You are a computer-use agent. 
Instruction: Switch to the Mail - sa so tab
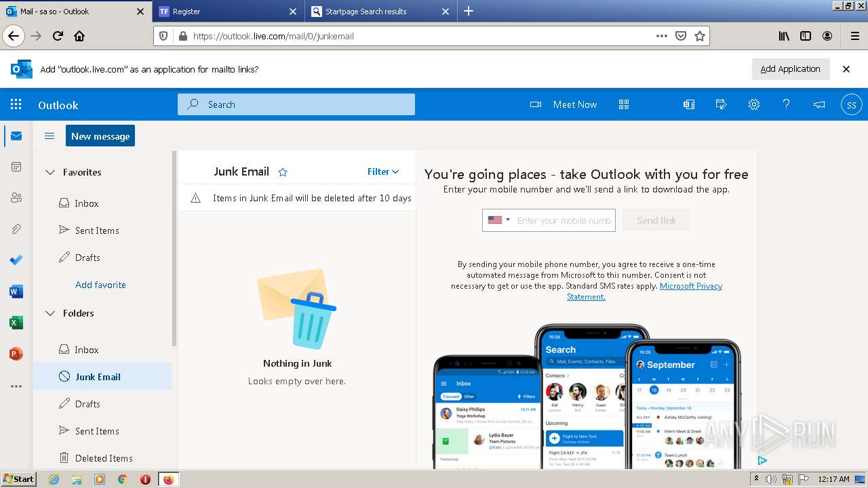coord(75,12)
